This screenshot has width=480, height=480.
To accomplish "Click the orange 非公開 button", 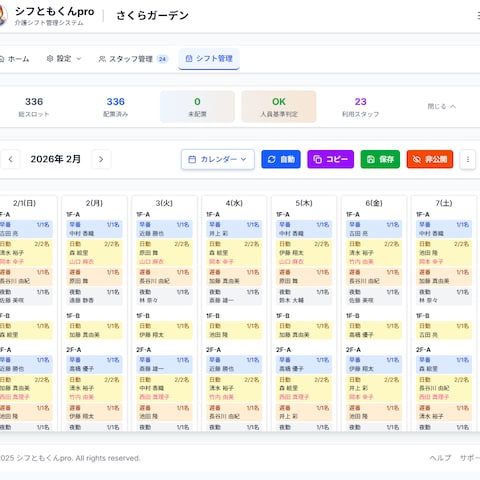I will click(430, 159).
